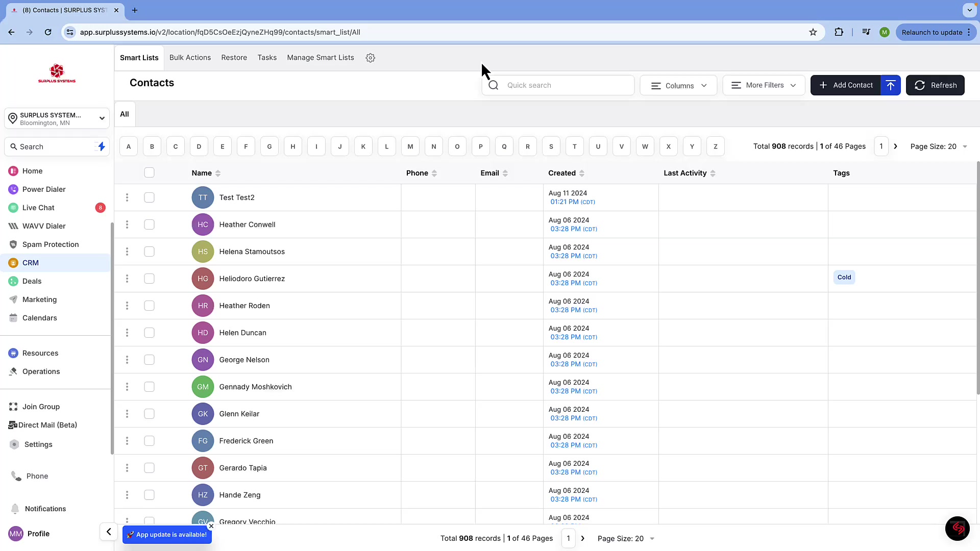Click the lightning bolt quick actions icon

point(102,147)
